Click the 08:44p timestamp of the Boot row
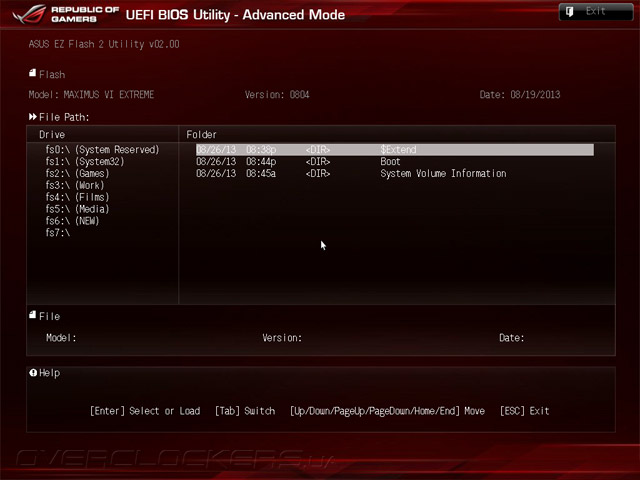The image size is (640, 480). pyautogui.click(x=261, y=162)
